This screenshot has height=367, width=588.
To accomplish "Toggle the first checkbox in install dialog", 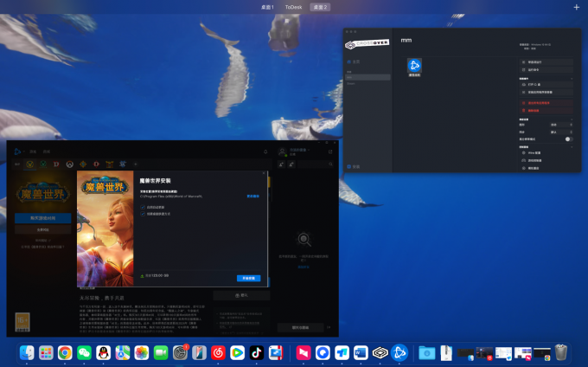I will click(x=143, y=207).
